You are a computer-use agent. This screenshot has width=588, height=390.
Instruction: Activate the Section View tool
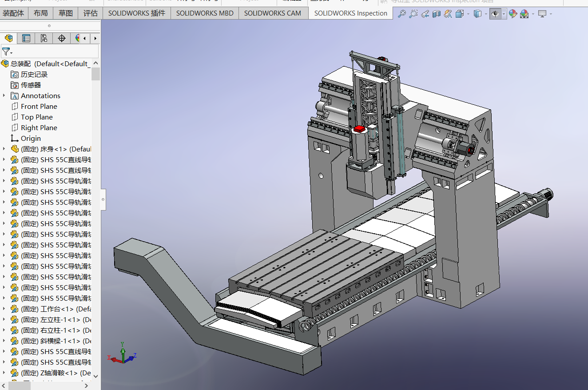click(437, 14)
